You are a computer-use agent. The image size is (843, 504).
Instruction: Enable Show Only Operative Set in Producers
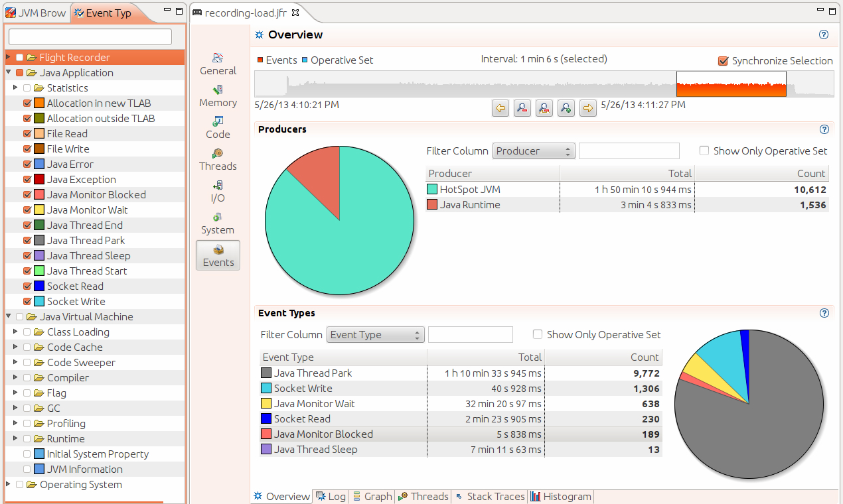(704, 151)
